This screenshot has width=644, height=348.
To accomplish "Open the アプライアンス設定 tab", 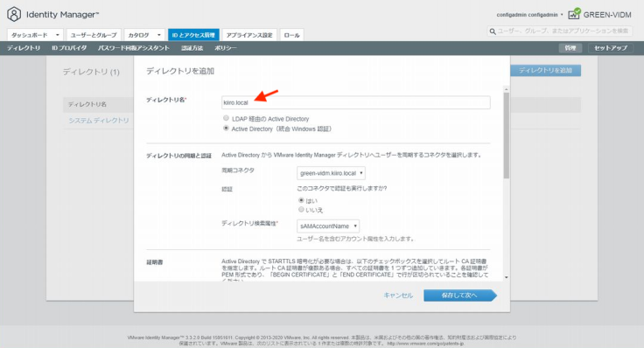I will pos(249,35).
